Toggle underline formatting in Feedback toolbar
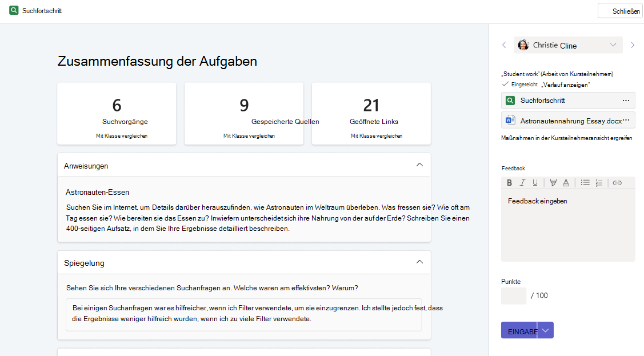Viewport: 644px width, 356px height. point(535,183)
